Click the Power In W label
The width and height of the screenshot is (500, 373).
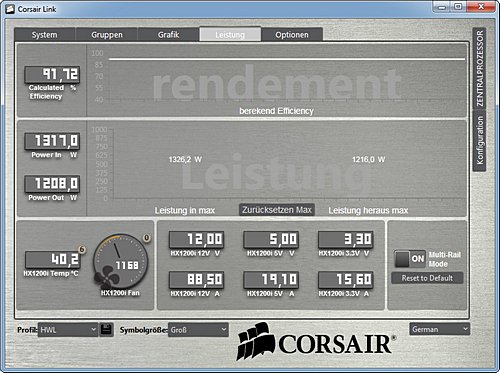pos(54,155)
